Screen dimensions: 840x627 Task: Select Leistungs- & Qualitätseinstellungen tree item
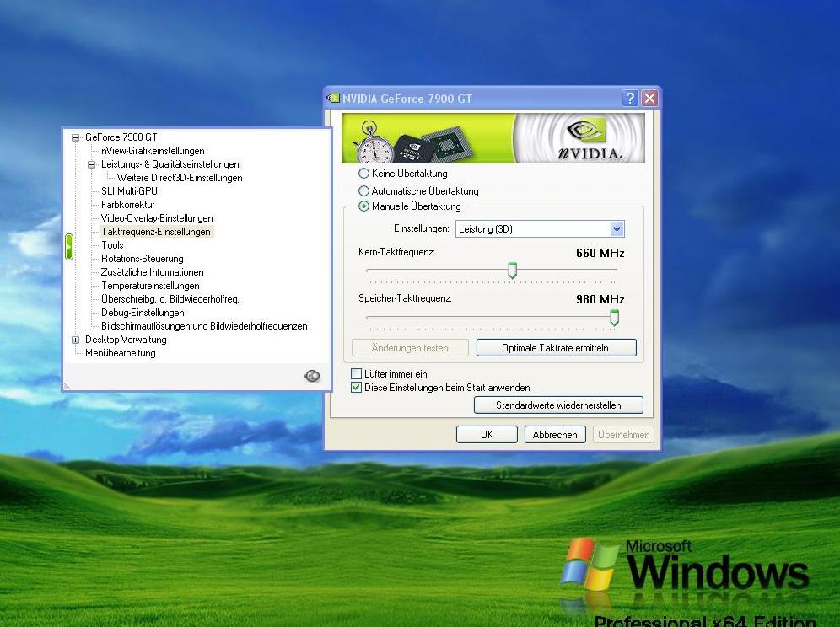170,164
